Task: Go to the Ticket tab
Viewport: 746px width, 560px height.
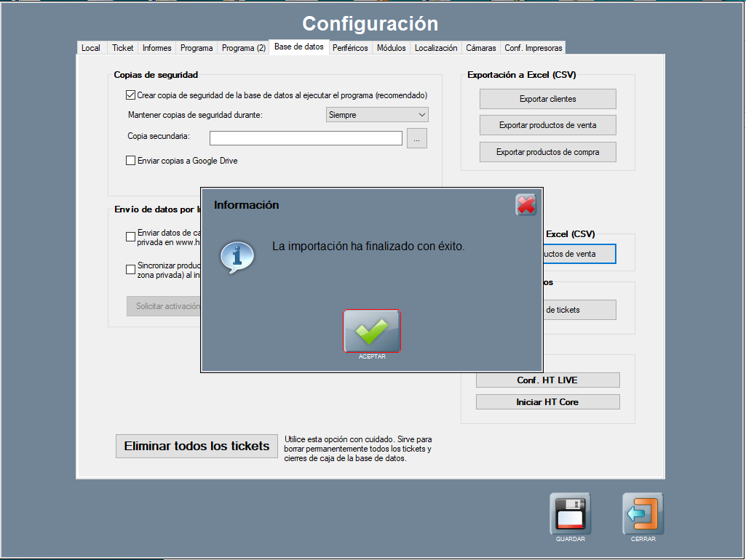Action: click(x=123, y=48)
